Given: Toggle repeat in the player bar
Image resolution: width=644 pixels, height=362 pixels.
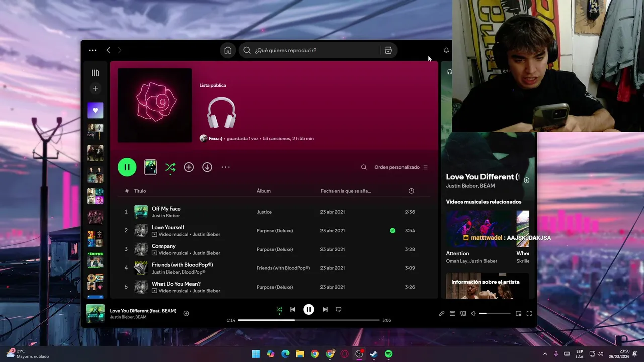Looking at the screenshot, I should [339, 310].
